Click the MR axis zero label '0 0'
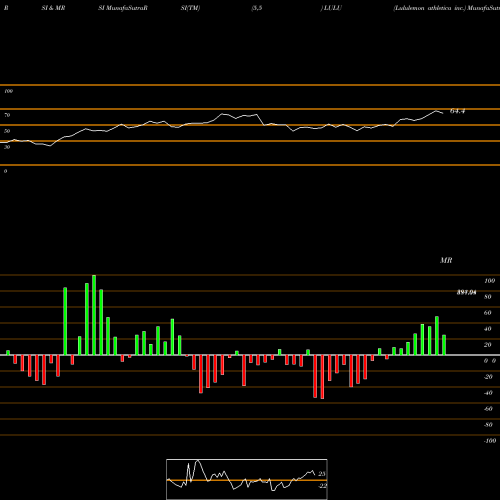This screenshot has height=500, width=500. coord(490,361)
